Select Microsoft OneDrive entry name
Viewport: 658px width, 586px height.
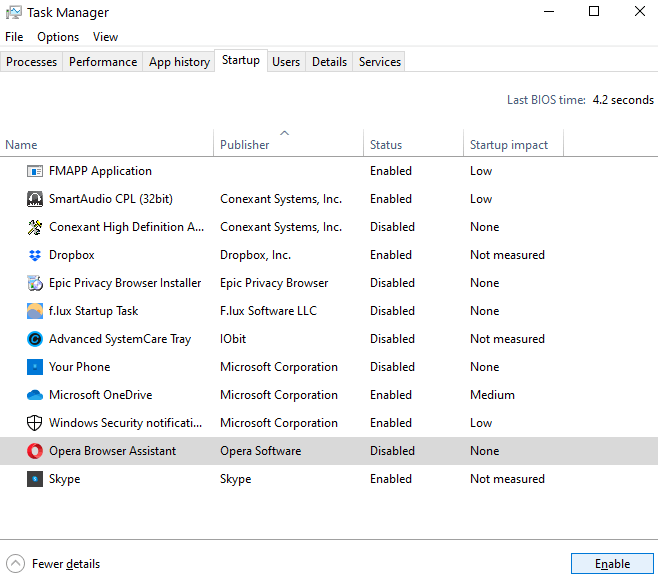tap(100, 395)
